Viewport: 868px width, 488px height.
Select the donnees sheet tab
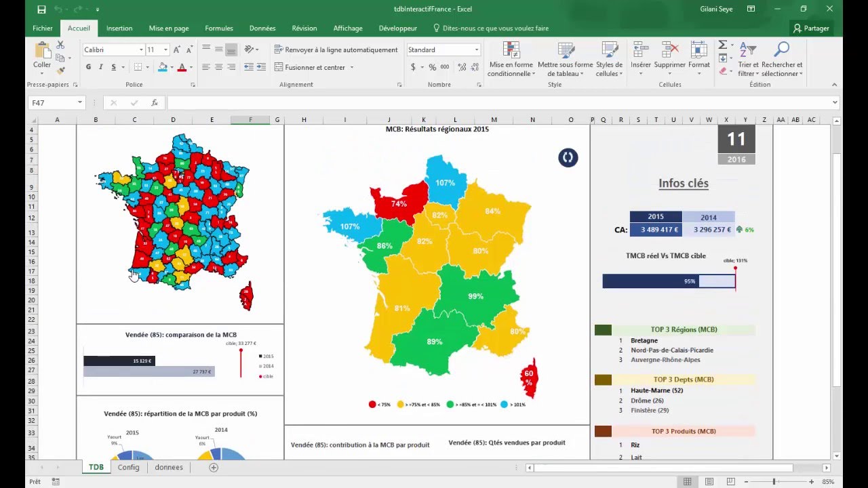(x=169, y=467)
